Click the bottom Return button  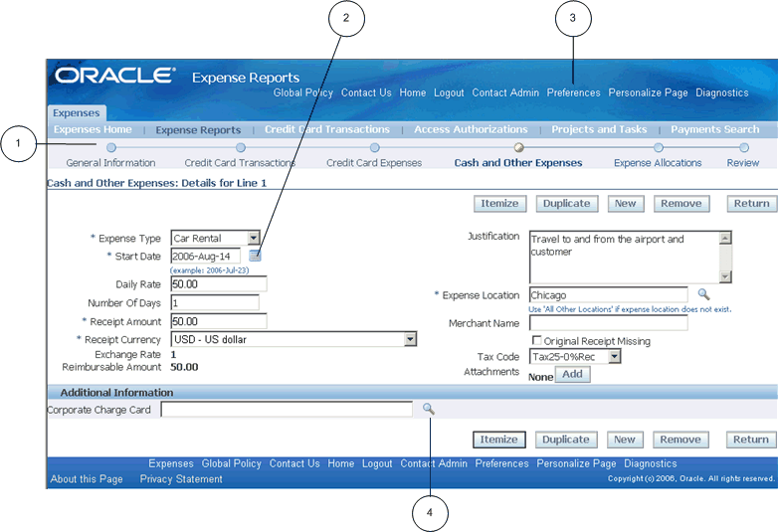(751, 440)
